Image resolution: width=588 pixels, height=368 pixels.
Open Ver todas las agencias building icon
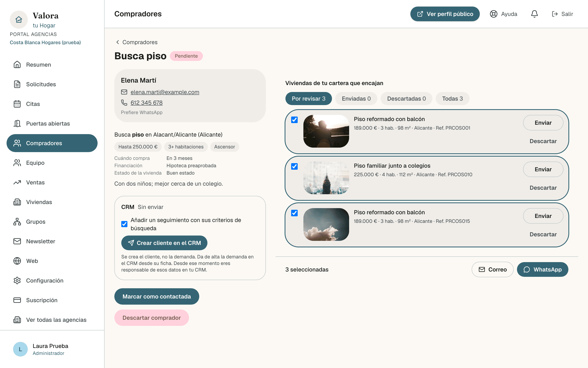(17, 320)
